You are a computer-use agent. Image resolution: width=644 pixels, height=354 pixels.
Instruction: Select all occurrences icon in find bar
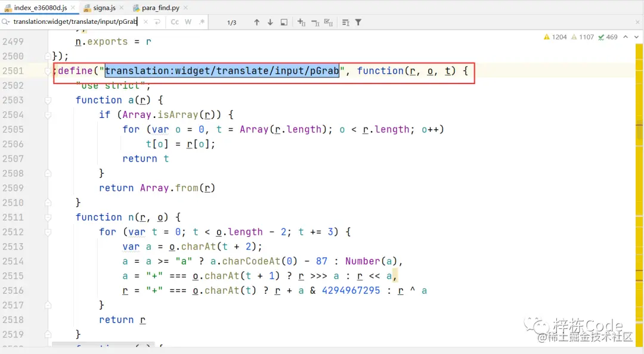pyautogui.click(x=329, y=22)
